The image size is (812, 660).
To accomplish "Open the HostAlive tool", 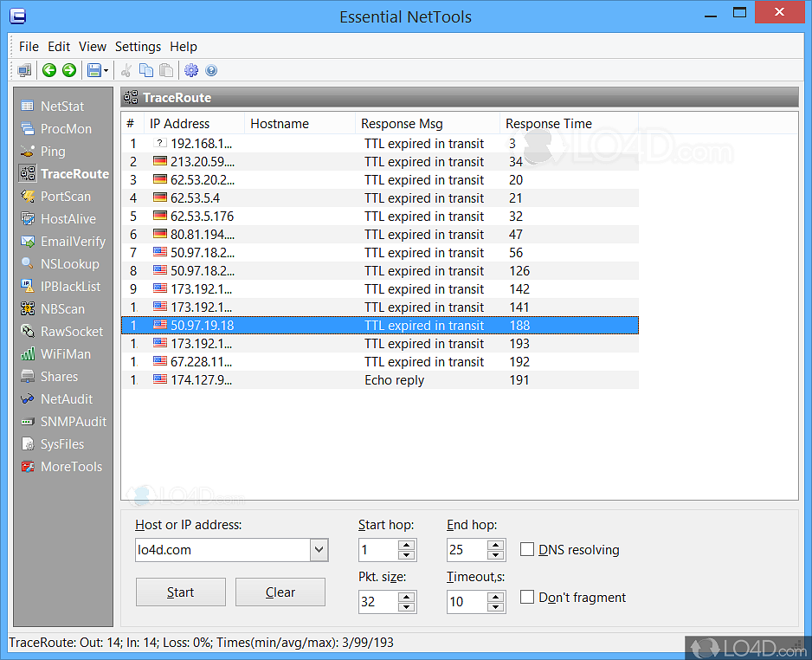I will coord(57,219).
